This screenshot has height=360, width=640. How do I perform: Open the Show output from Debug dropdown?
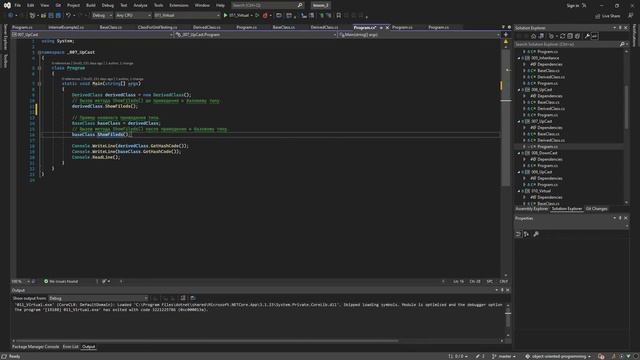pos(98,298)
